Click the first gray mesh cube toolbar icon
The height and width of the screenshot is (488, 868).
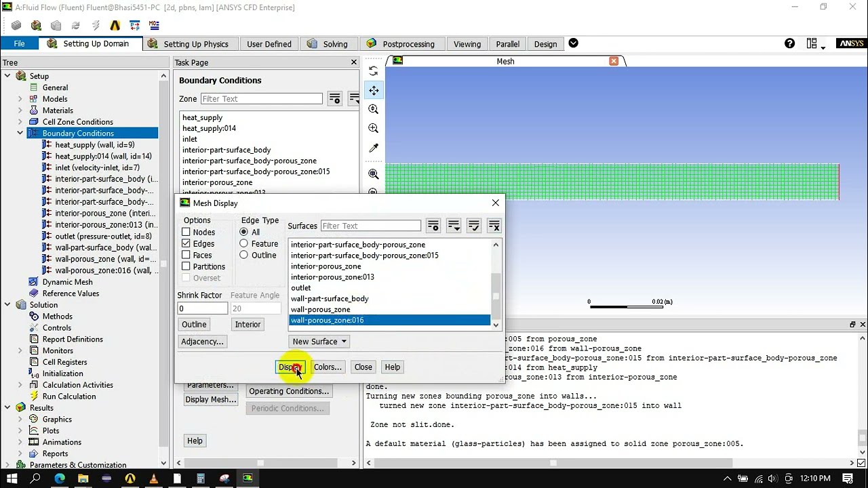16,26
